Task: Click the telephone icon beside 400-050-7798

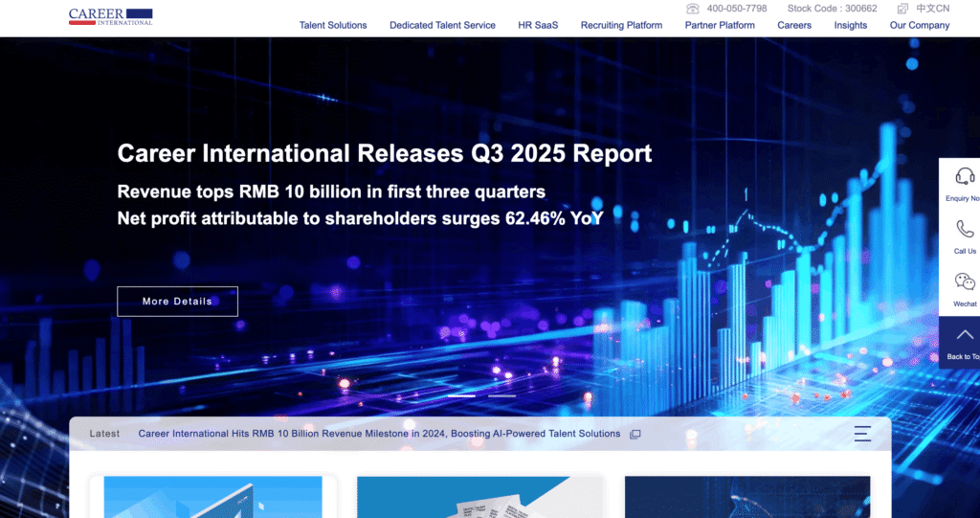Action: 693,9
